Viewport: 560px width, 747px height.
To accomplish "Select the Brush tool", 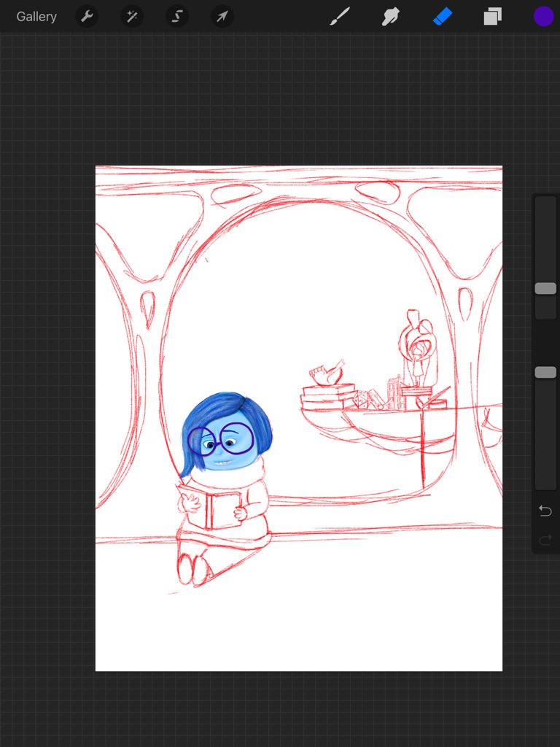I will point(340,17).
